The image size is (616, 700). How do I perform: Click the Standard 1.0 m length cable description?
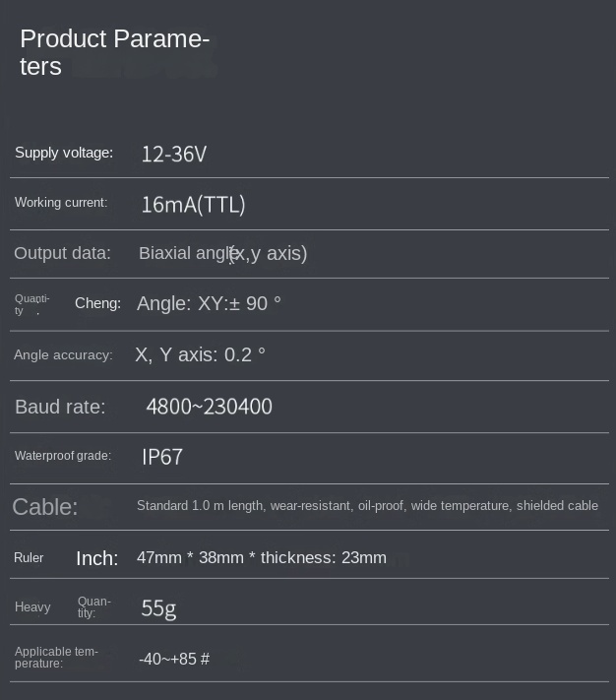point(367,506)
